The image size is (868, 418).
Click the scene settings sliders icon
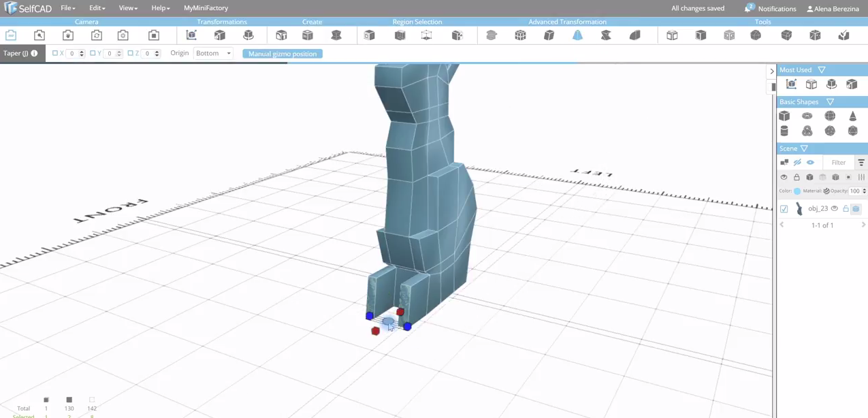click(x=861, y=177)
